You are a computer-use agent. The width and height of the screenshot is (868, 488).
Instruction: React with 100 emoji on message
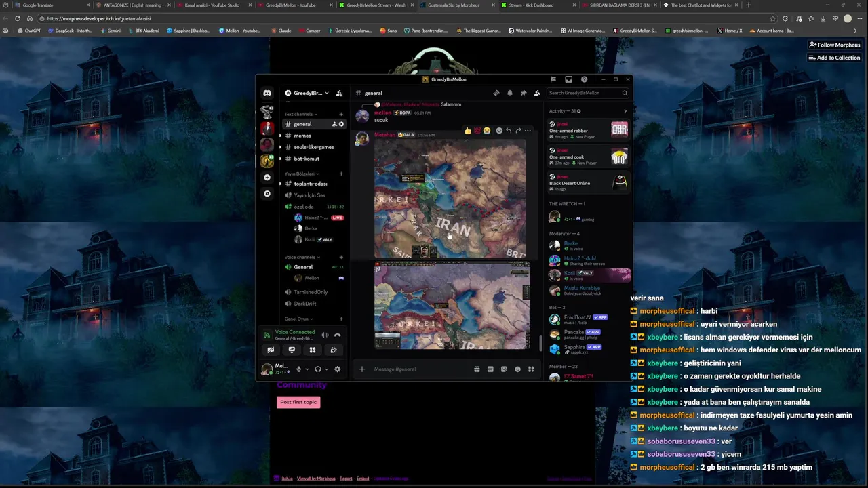click(x=477, y=131)
